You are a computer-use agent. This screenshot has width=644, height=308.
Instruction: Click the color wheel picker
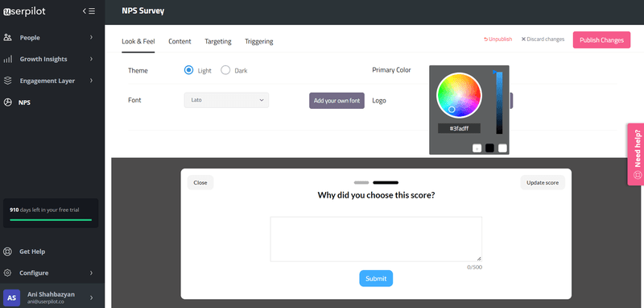pos(459,95)
